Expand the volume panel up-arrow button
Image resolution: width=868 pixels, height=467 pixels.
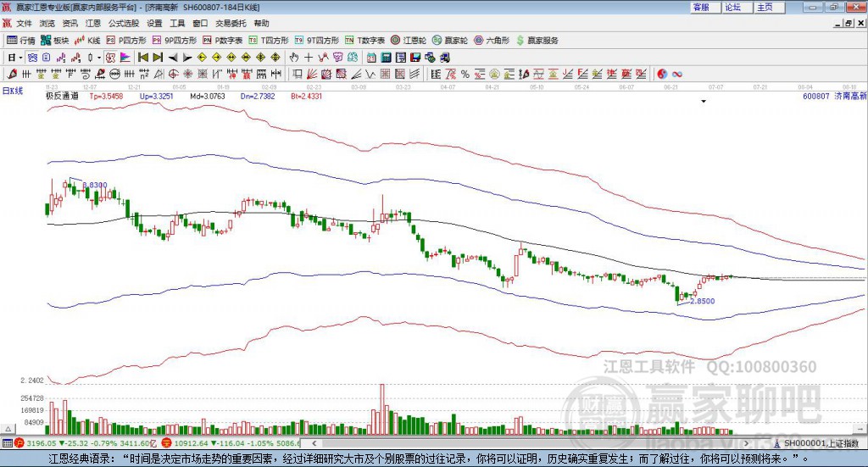click(8, 429)
